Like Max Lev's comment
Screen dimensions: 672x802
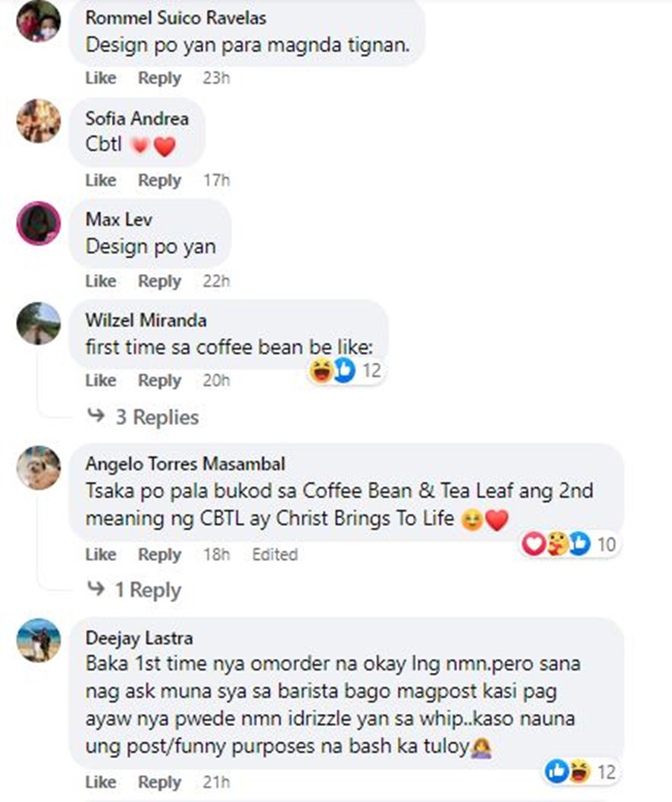(100, 280)
